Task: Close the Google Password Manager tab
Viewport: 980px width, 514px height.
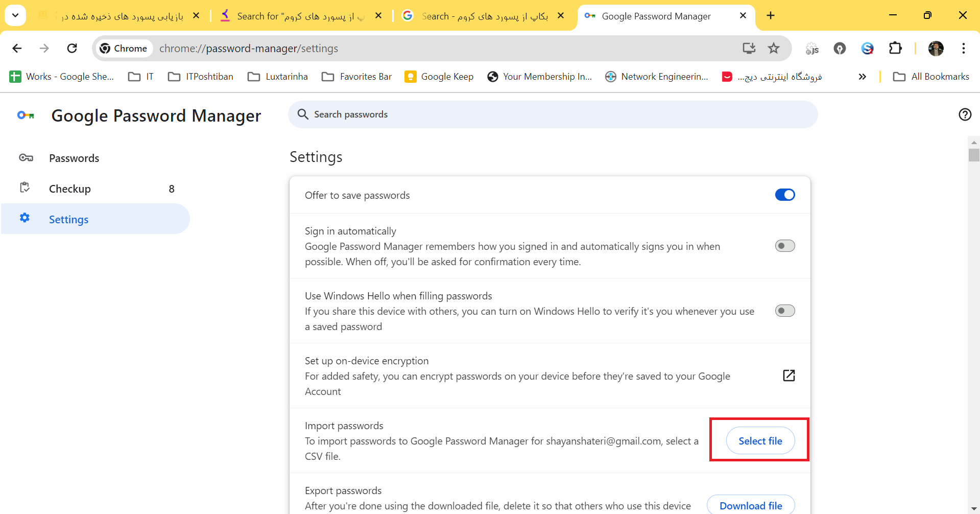Action: 743,16
